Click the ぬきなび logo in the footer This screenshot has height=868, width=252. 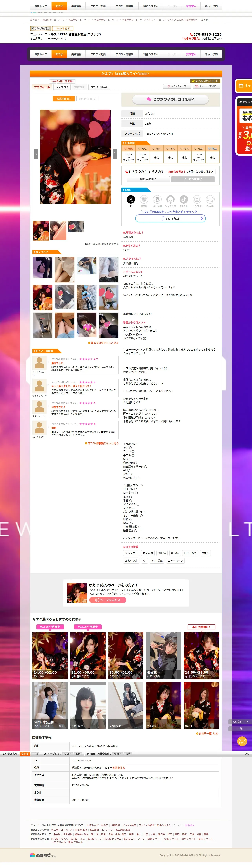[43, 855]
